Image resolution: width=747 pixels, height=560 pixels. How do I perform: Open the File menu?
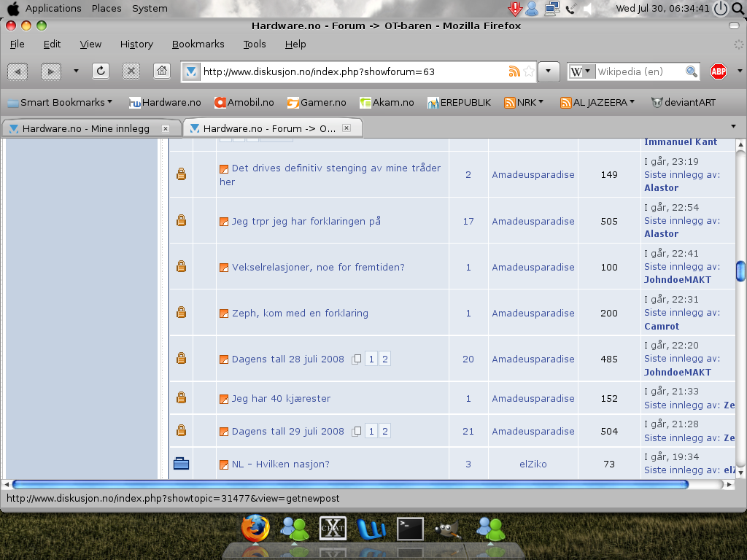[18, 44]
